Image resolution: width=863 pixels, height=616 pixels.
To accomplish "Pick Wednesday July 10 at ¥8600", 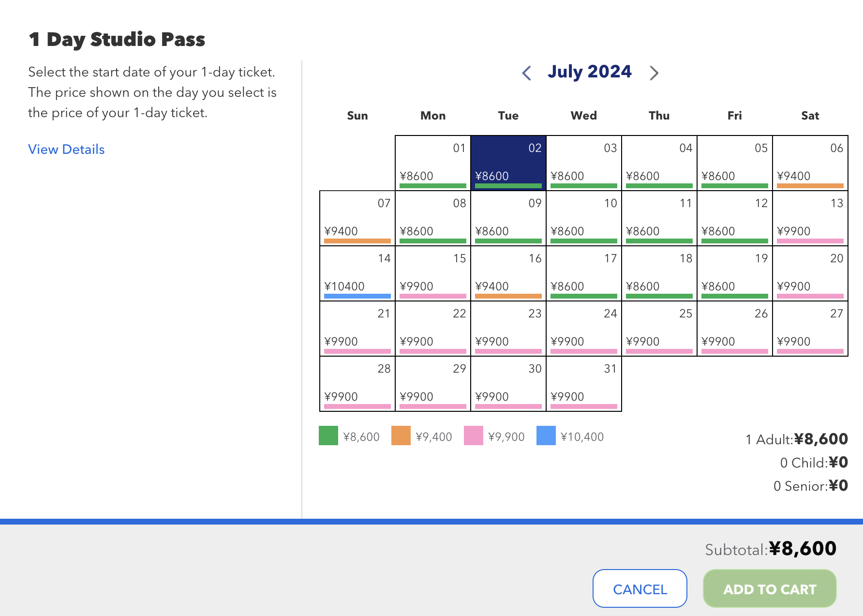I will point(584,218).
